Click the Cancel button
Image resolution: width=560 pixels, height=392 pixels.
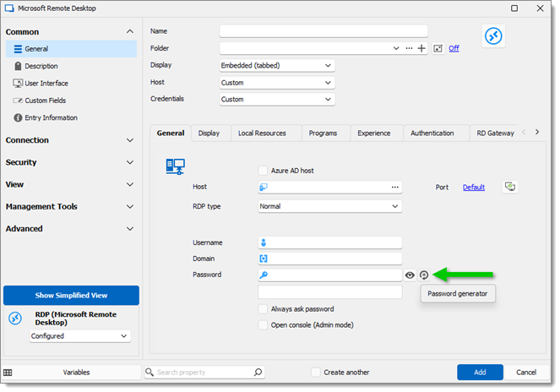[x=526, y=373]
